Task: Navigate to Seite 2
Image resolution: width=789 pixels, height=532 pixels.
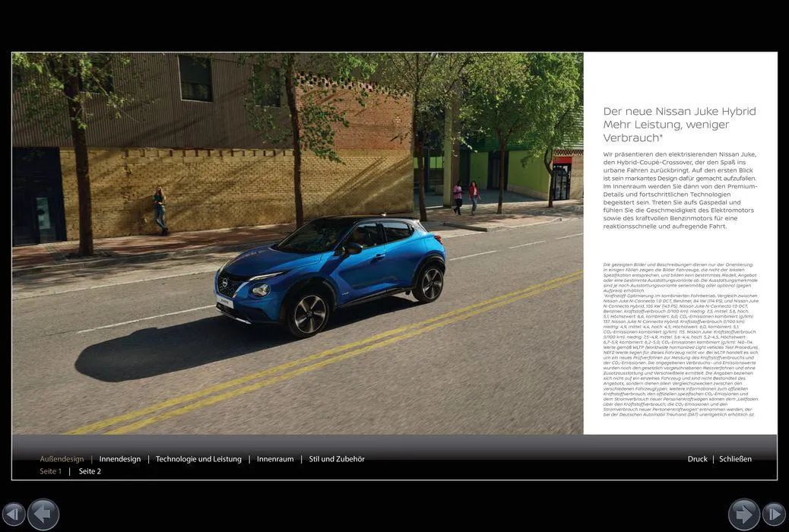Action: (90, 471)
